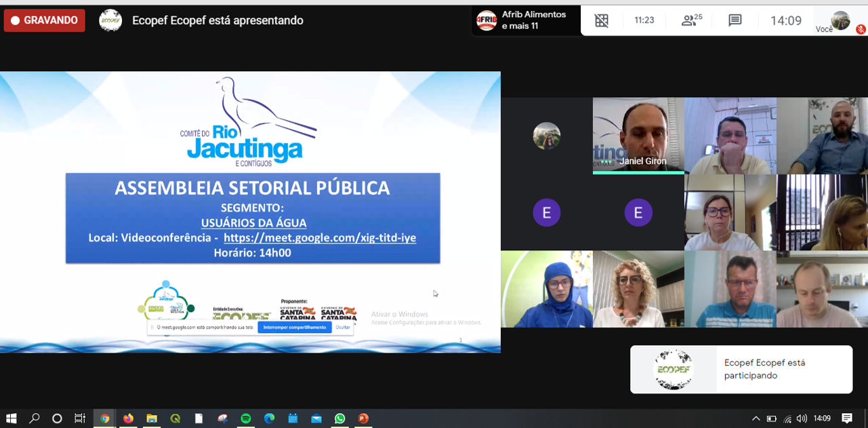Click the 'Ecopef Ecopef está participando' notification
Viewport: 868px width, 428px height.
pyautogui.click(x=741, y=370)
